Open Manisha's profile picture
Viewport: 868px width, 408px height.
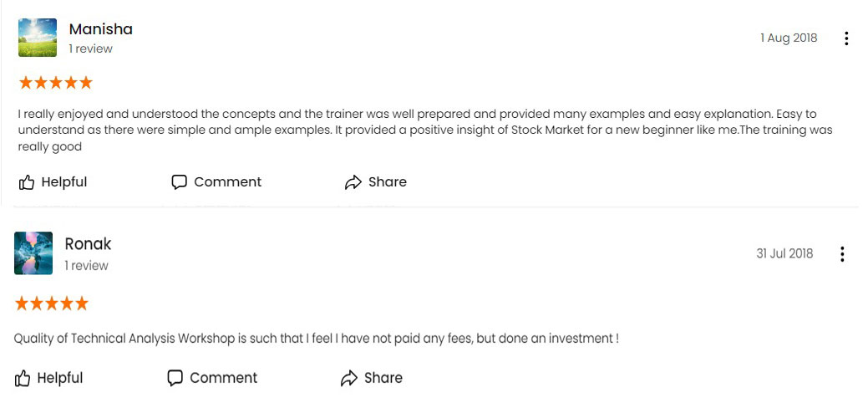click(x=38, y=37)
